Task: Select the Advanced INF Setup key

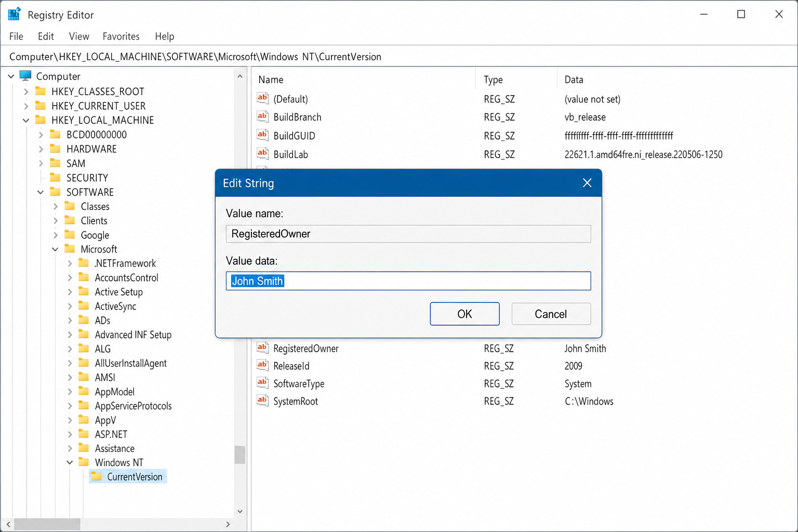Action: [x=133, y=335]
